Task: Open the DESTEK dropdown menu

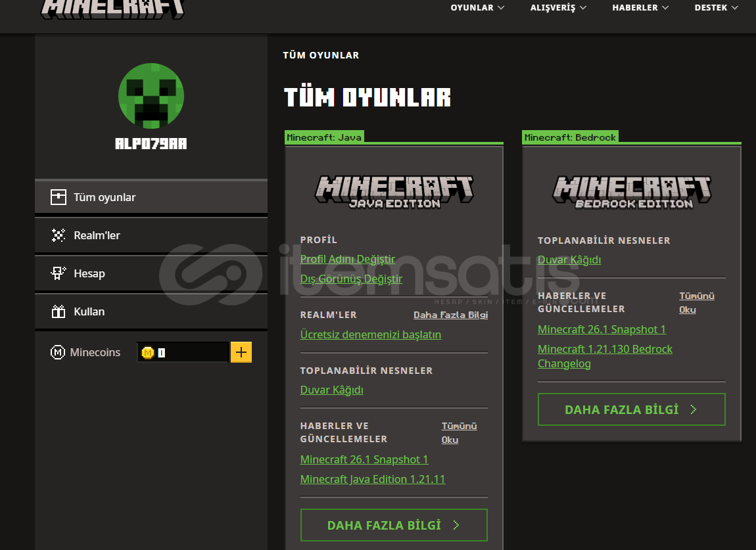Action: tap(716, 8)
